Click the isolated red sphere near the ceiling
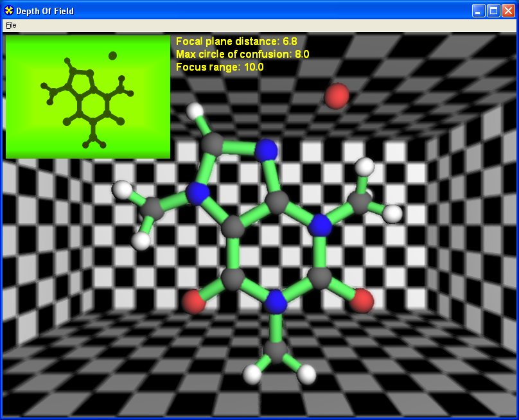The width and height of the screenshot is (519, 420). tap(337, 96)
